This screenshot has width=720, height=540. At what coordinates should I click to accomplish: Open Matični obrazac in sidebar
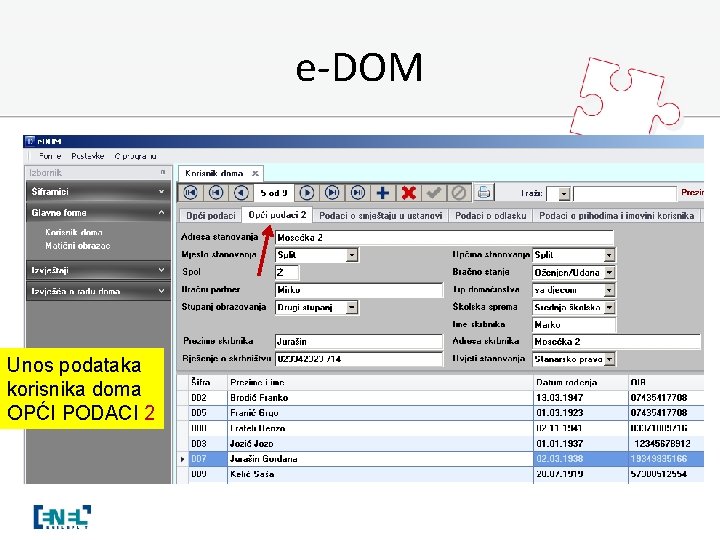pyautogui.click(x=78, y=246)
